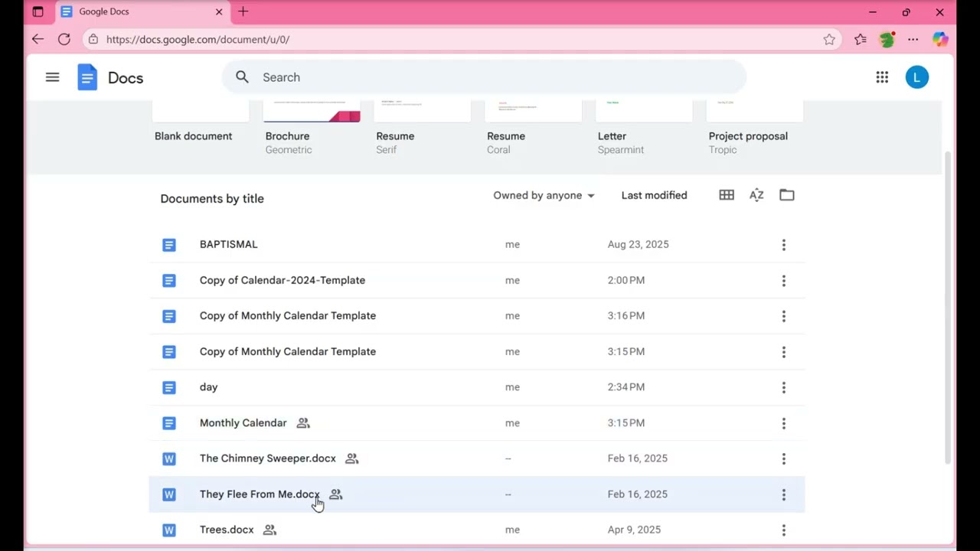Click in the Search input field

pos(484,77)
